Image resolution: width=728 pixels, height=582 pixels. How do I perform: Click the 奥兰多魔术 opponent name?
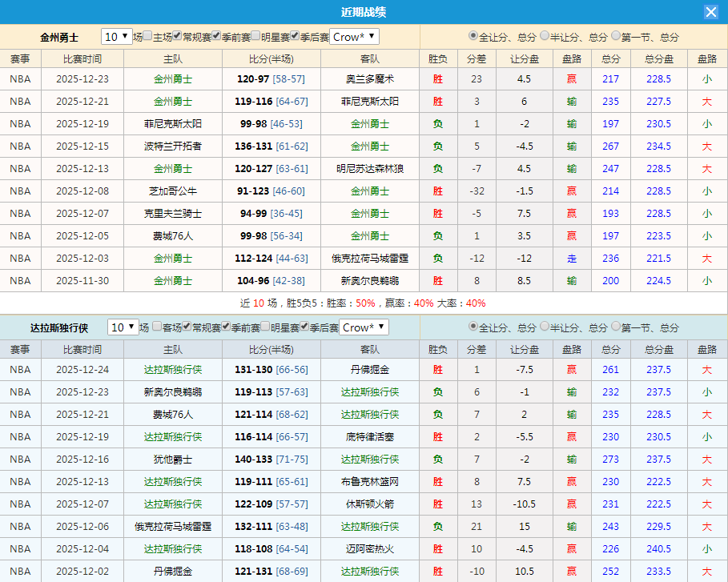[371, 79]
